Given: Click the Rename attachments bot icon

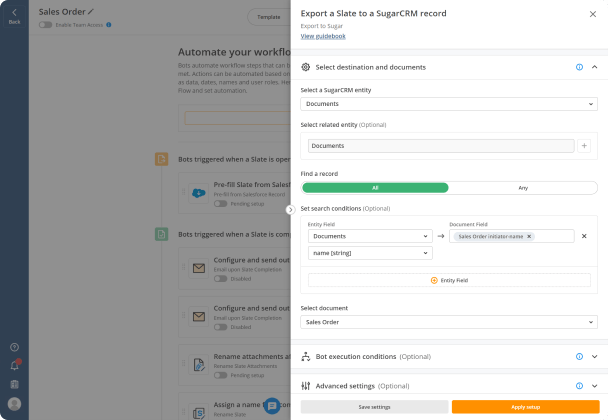Looking at the screenshot, I should [199, 365].
